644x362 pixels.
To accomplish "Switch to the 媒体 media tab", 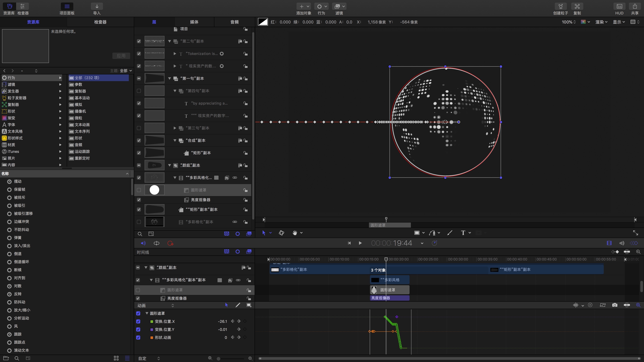I will pos(194,22).
